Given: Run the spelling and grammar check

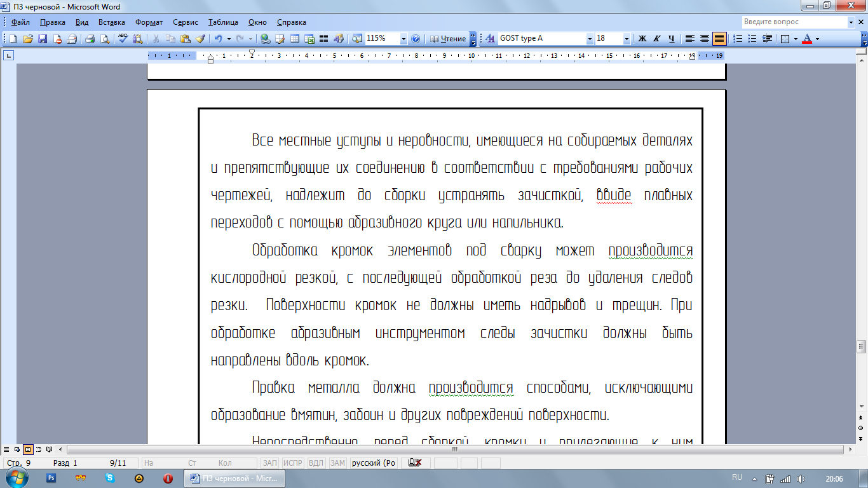Looking at the screenshot, I should pyautogui.click(x=123, y=39).
